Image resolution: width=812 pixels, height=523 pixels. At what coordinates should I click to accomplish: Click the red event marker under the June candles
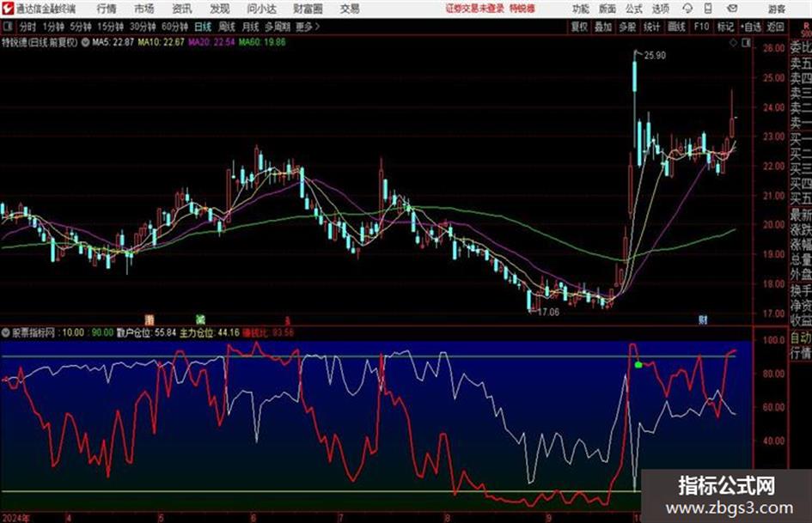click(x=286, y=320)
